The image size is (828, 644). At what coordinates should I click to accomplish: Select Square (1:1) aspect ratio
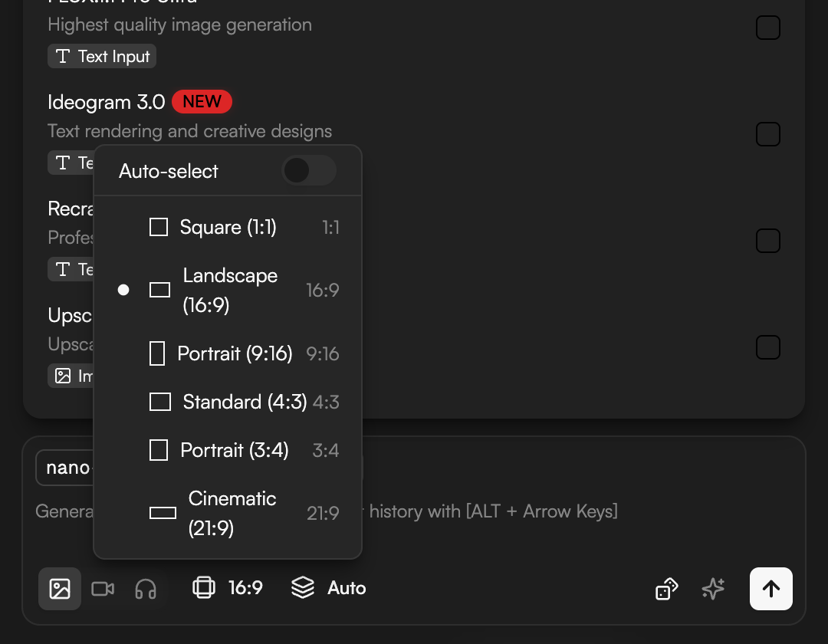coord(228,228)
